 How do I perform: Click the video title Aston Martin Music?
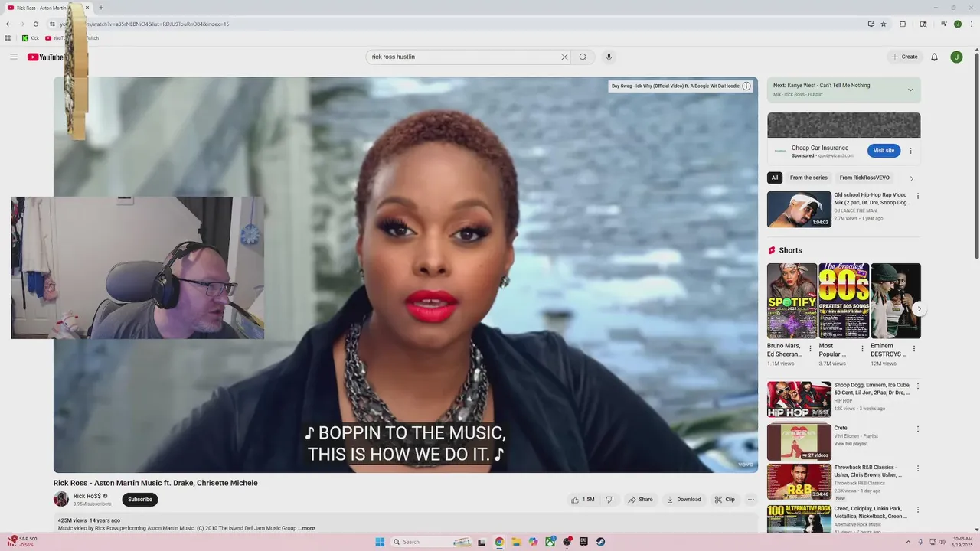(x=155, y=483)
